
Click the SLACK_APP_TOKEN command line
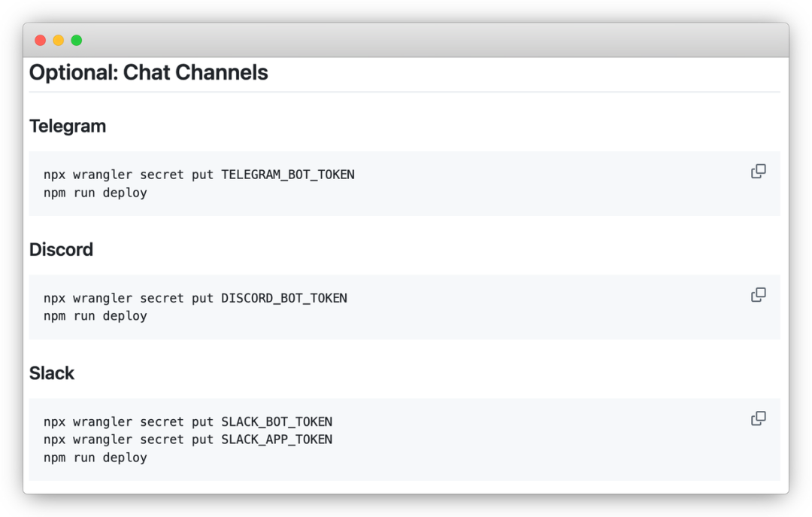pos(188,439)
